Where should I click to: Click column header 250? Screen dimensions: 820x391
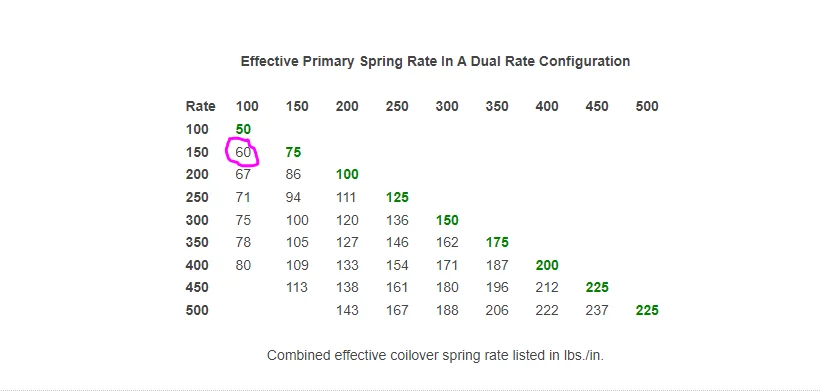397,107
